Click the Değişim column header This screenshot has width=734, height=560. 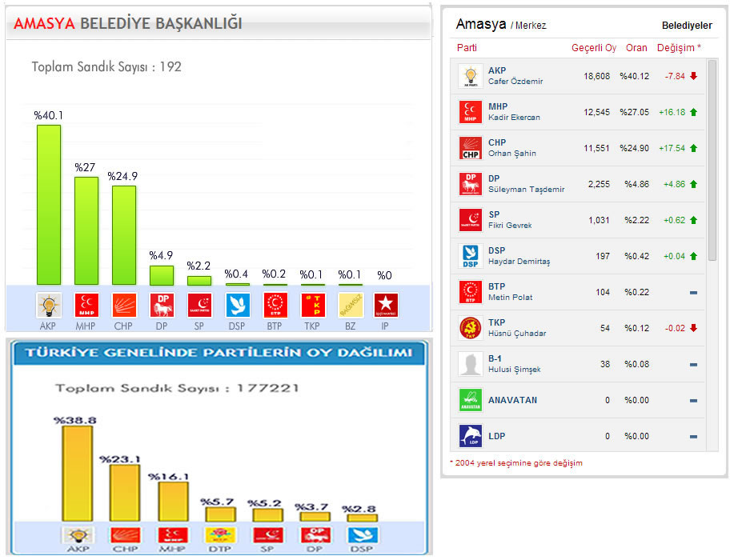tap(678, 48)
